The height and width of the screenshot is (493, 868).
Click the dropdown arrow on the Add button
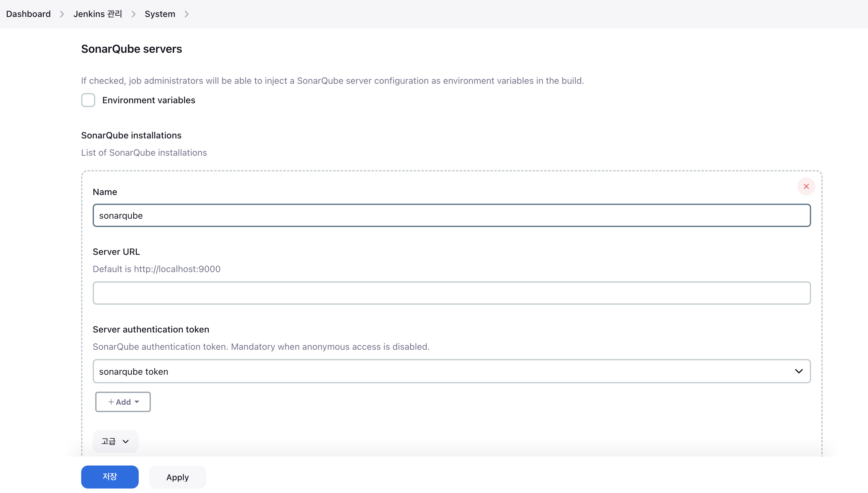[137, 402]
